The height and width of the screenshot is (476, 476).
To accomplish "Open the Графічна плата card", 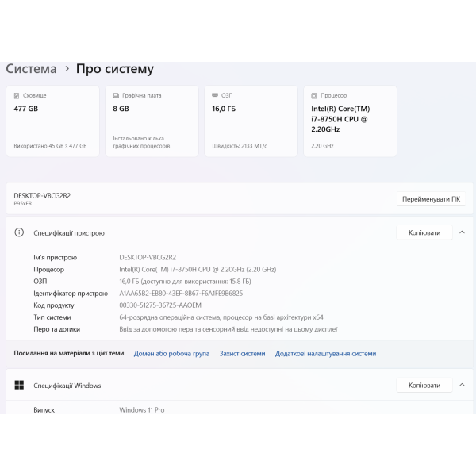I will [x=152, y=121].
